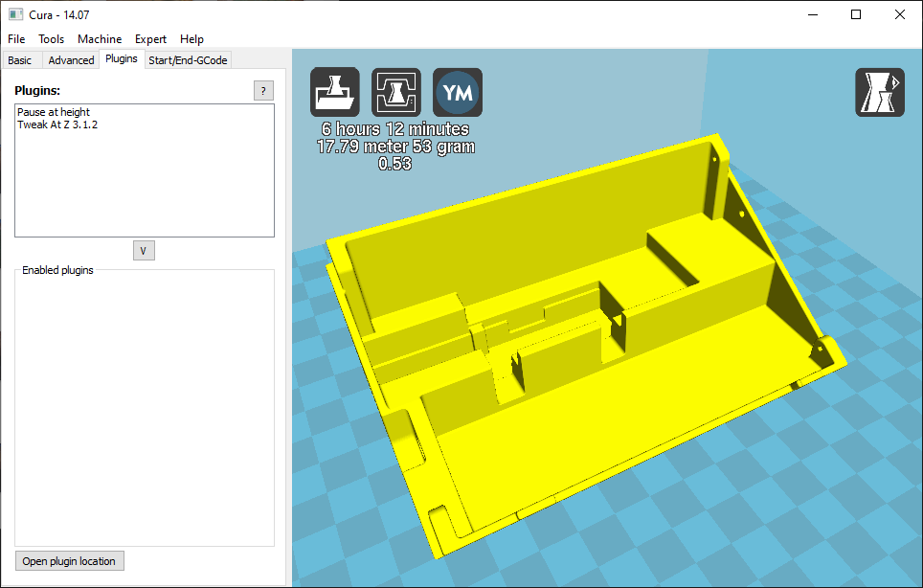Click the Load model icon

[x=335, y=92]
